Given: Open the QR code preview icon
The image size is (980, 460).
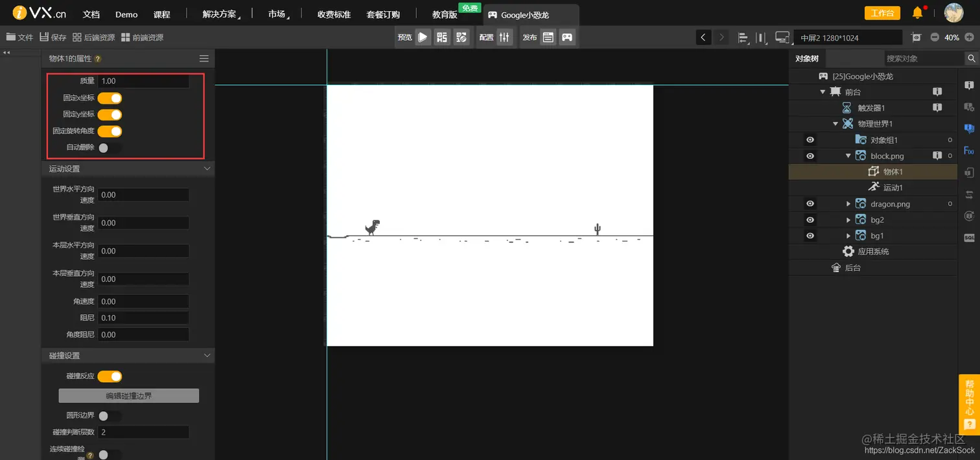Looking at the screenshot, I should pos(442,38).
